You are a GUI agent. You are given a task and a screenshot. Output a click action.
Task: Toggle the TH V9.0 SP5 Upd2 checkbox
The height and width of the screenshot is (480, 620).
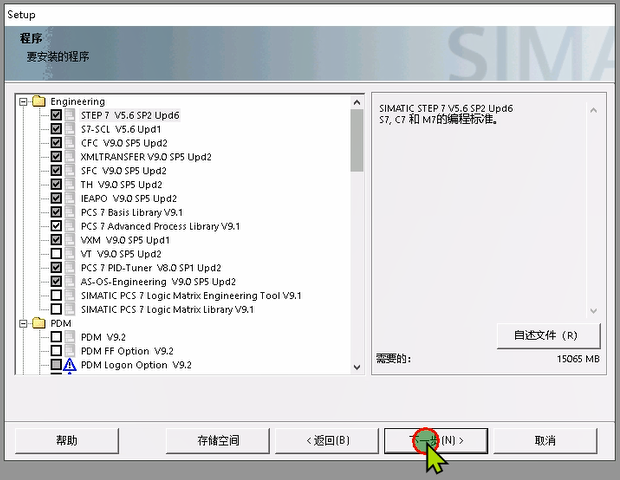click(x=56, y=184)
